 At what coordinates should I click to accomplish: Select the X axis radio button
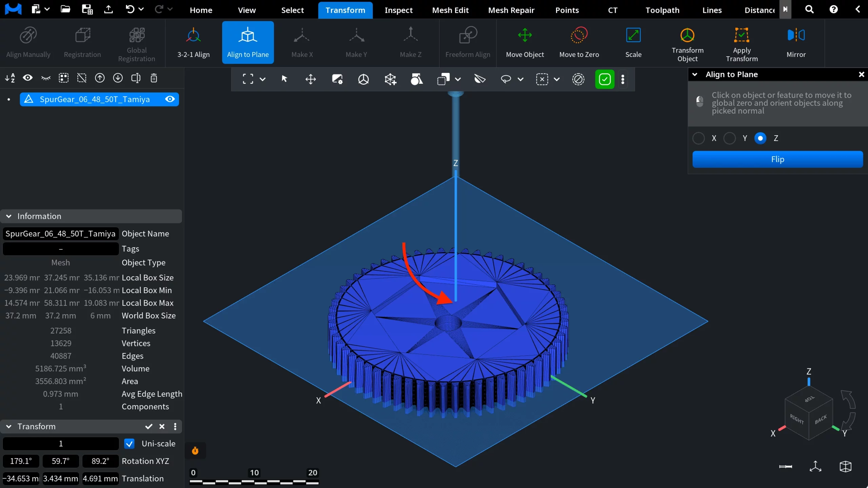[x=698, y=138]
